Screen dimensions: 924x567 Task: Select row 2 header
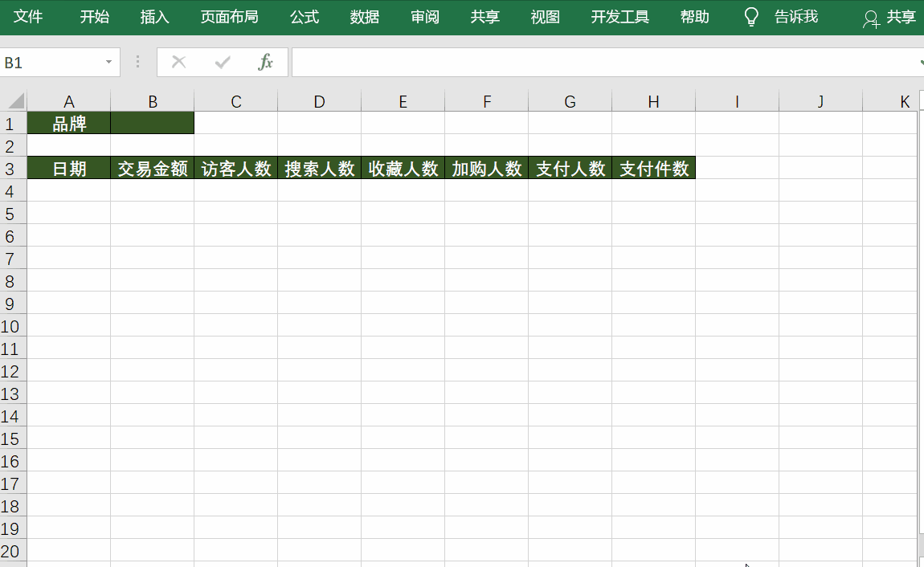(x=13, y=145)
